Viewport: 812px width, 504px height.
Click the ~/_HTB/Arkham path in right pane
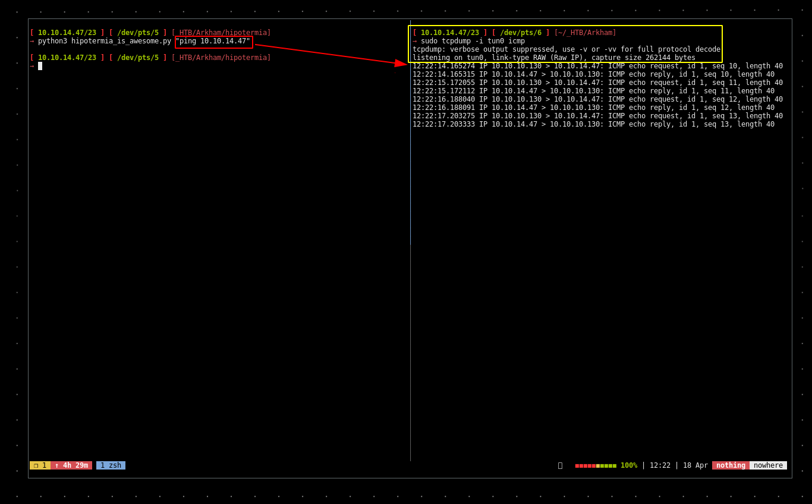click(585, 33)
